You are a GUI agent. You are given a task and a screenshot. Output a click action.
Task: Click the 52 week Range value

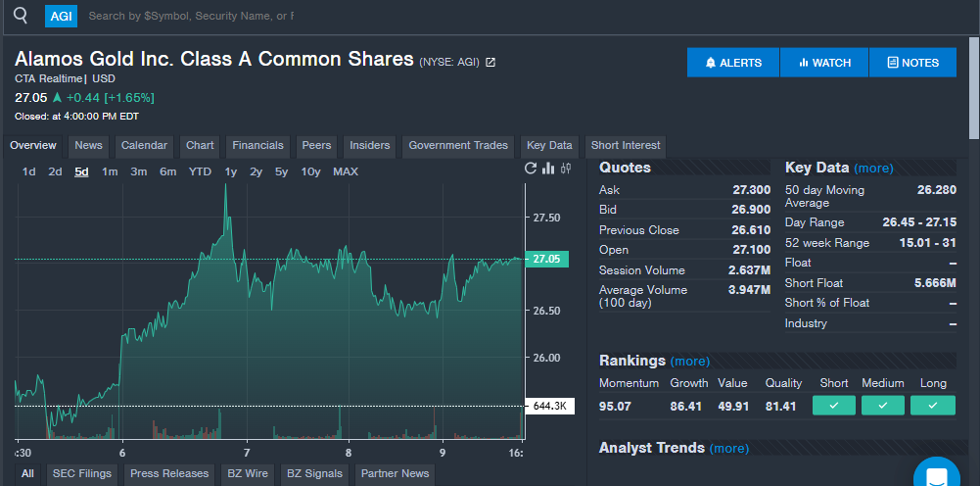click(x=927, y=243)
